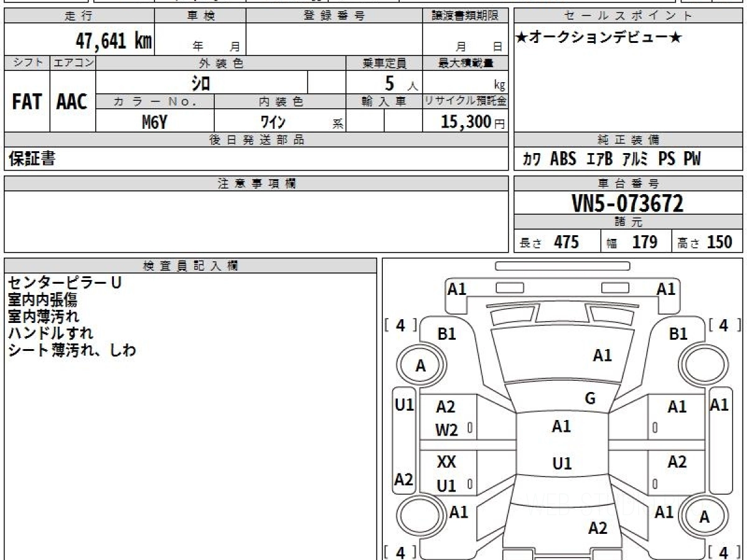Select the AAC air conditioner value

[x=72, y=102]
